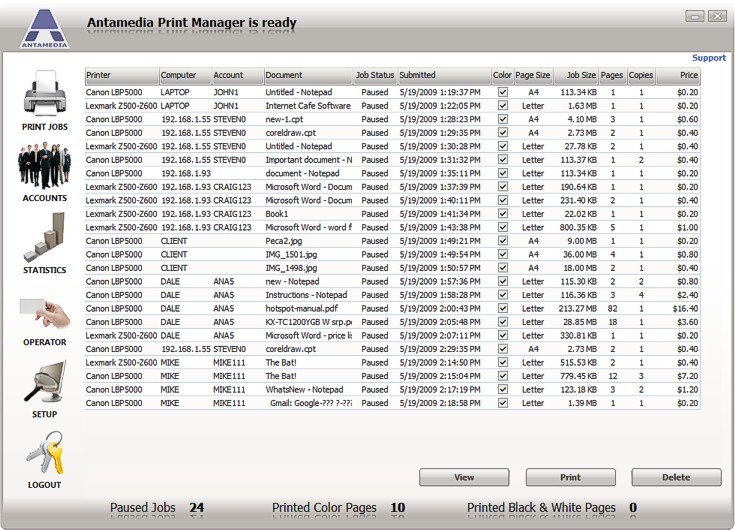Viewport: 735px width, 530px height.
Task: Click the Print button
Action: (x=570, y=477)
